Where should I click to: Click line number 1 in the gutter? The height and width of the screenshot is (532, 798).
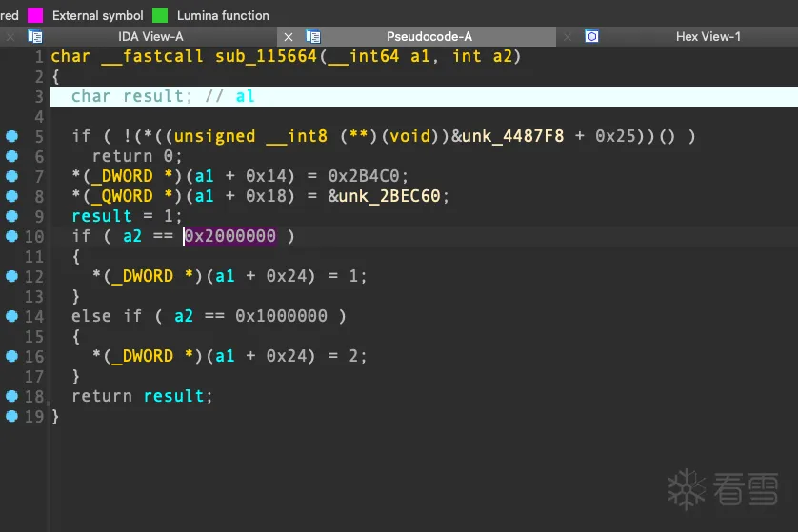click(39, 56)
